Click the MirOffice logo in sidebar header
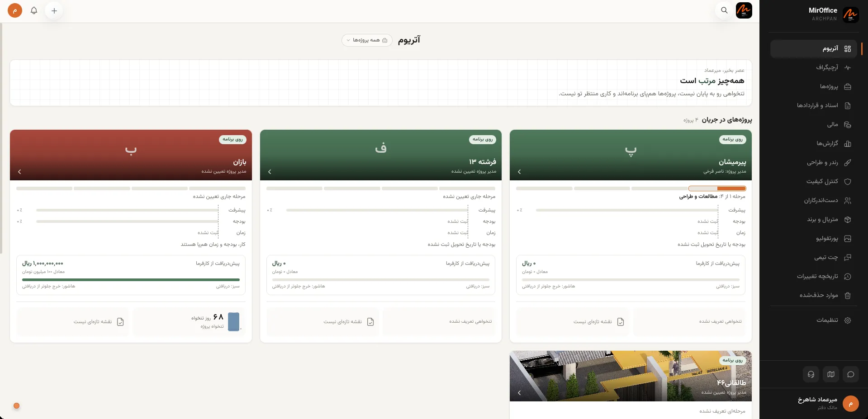The height and width of the screenshot is (419, 868). [x=851, y=14]
